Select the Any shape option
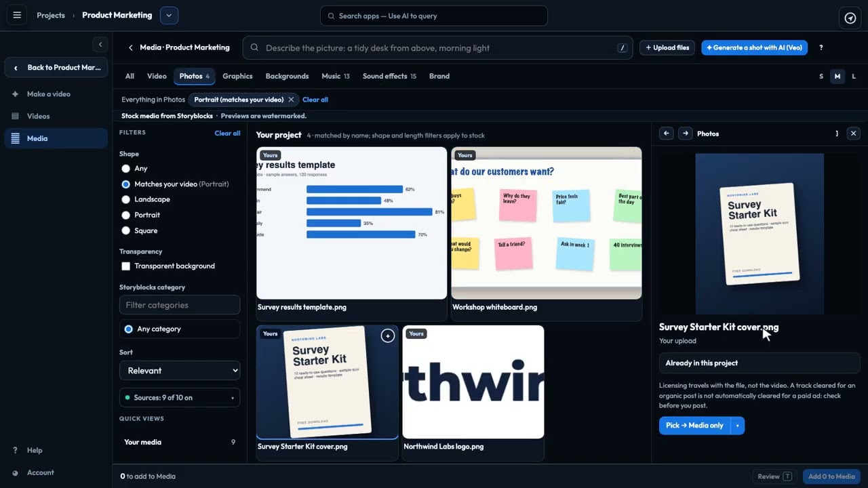868x488 pixels. pos(125,168)
